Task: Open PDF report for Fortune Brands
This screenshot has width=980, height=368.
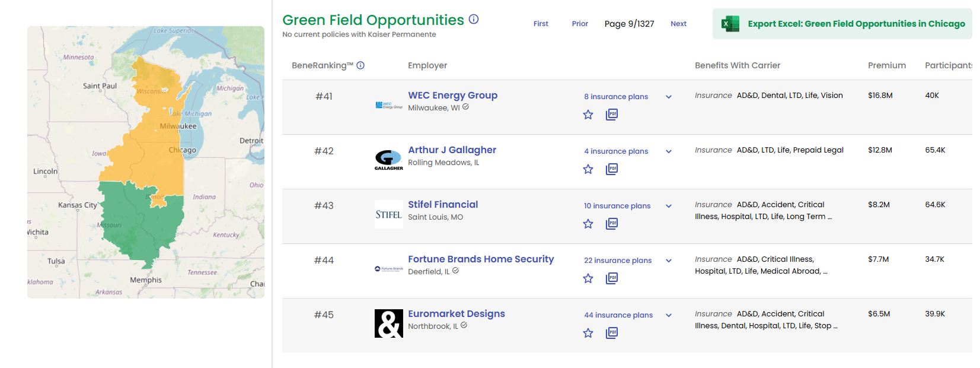Action: click(612, 278)
